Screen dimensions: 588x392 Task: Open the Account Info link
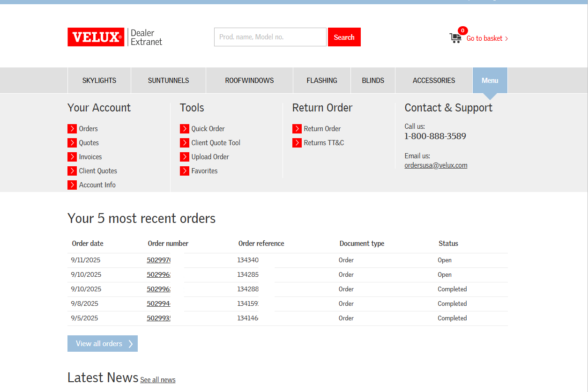coord(97,185)
